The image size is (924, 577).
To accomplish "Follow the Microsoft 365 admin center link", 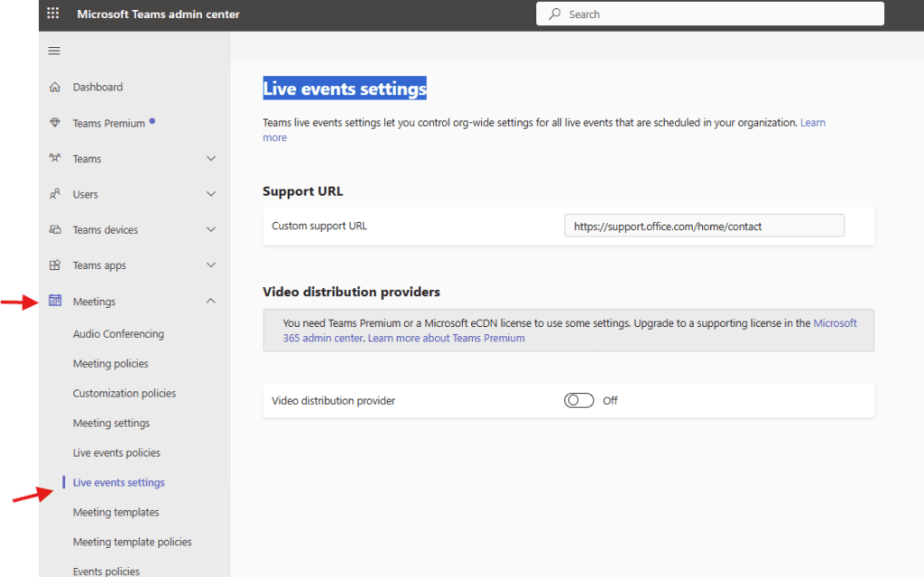I will [x=835, y=323].
